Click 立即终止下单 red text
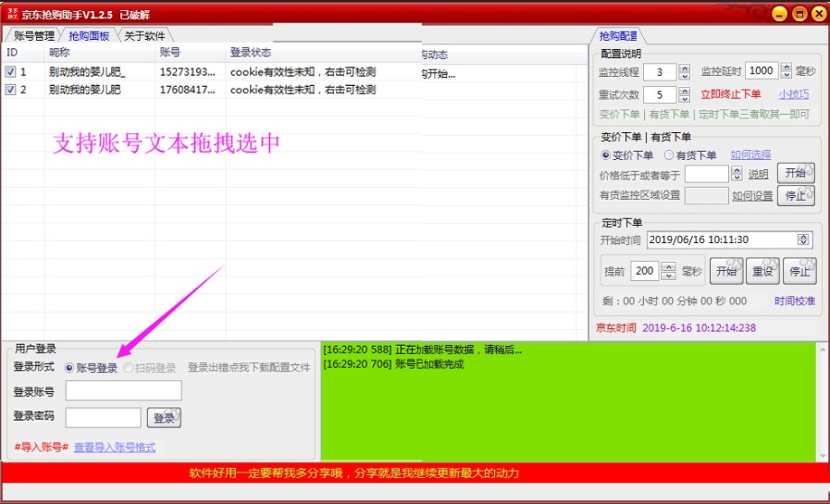 [x=730, y=94]
